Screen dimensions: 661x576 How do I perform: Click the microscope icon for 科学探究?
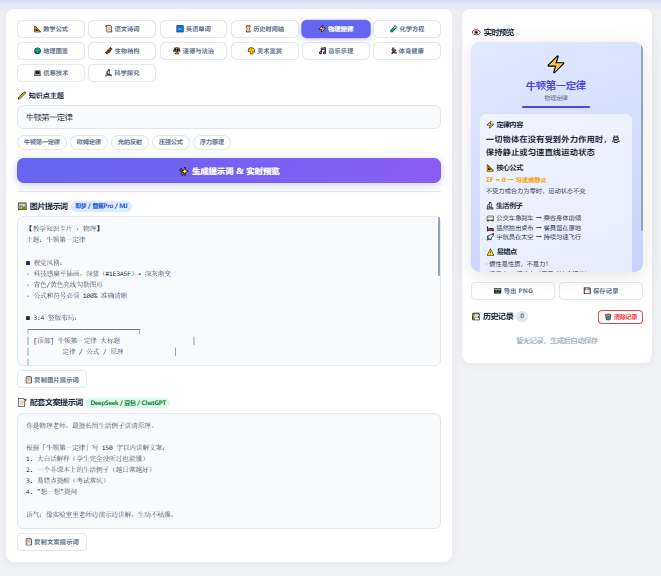click(x=108, y=73)
